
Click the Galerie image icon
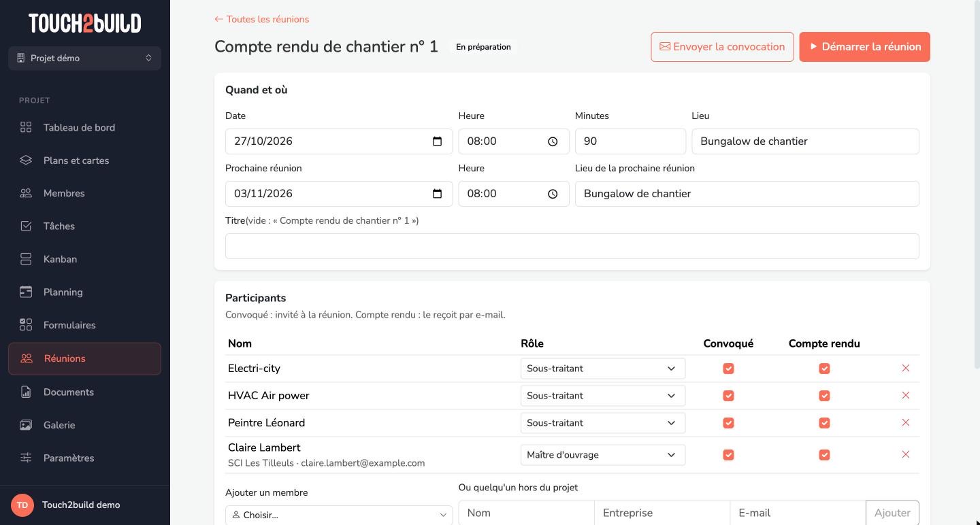tap(26, 425)
